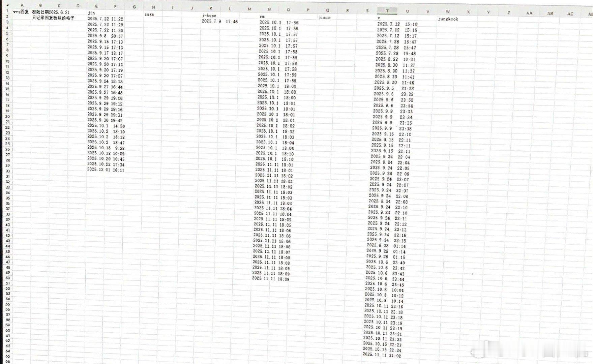Select row 30 header

(7, 171)
